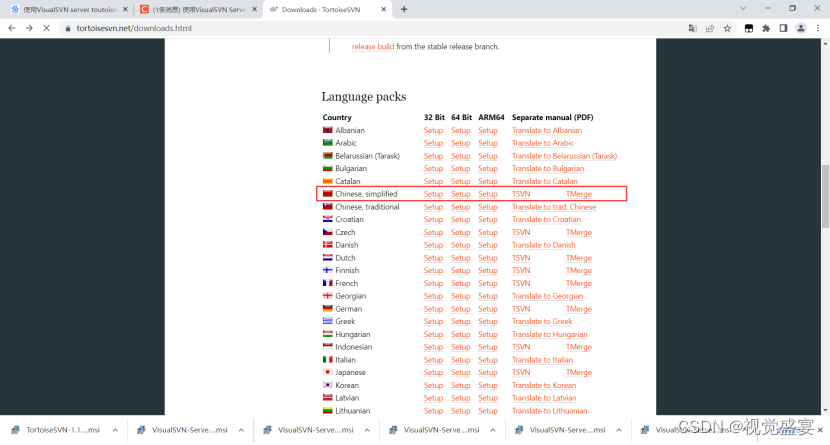Click ARM64 Setup for Japanese
This screenshot has height=445, width=830.
tap(488, 373)
